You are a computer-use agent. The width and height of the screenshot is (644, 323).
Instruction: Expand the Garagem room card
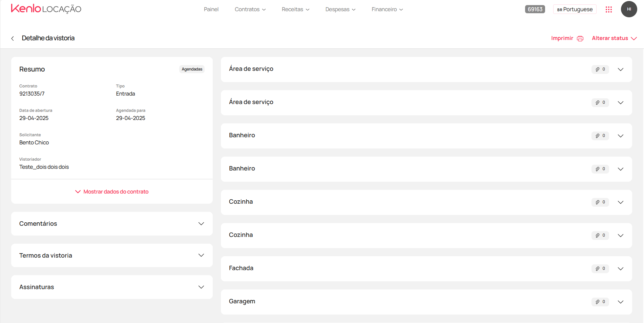tap(620, 302)
